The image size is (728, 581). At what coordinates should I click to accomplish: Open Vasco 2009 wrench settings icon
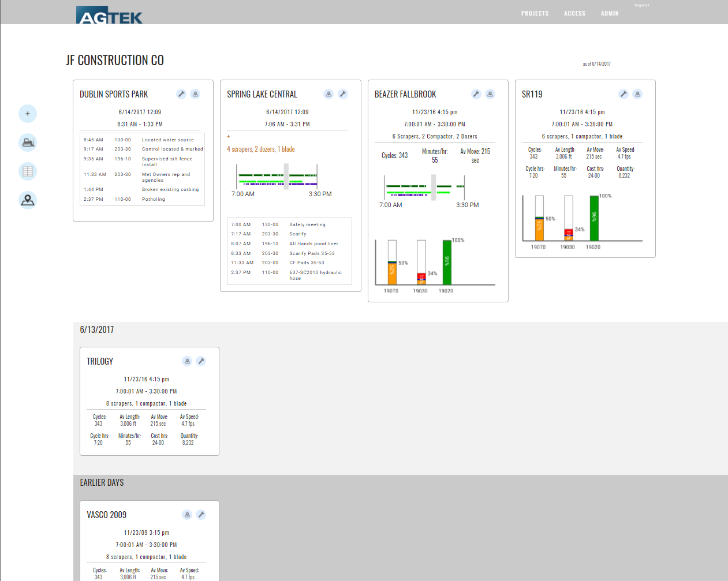click(x=201, y=515)
